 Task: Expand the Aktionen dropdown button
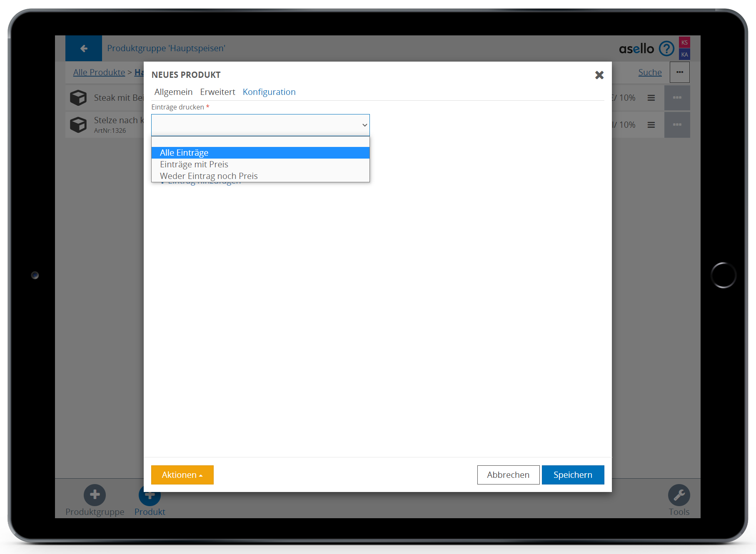(x=182, y=475)
